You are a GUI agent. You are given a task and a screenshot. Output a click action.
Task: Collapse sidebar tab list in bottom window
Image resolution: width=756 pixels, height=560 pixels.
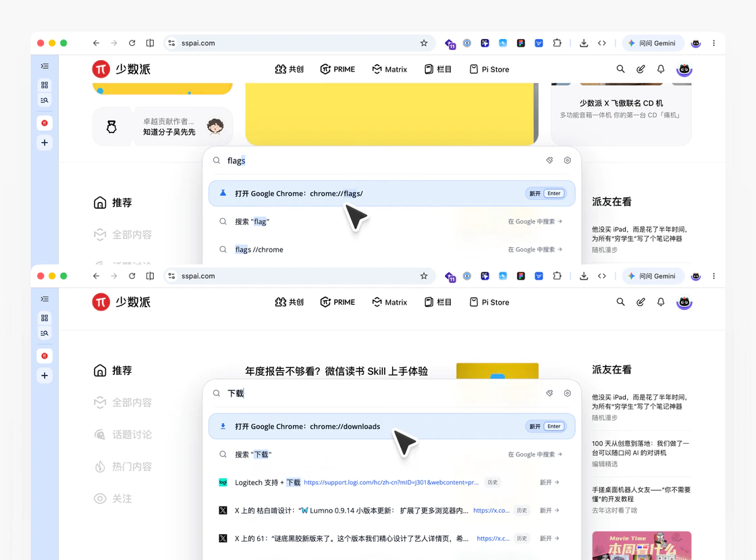(x=45, y=299)
